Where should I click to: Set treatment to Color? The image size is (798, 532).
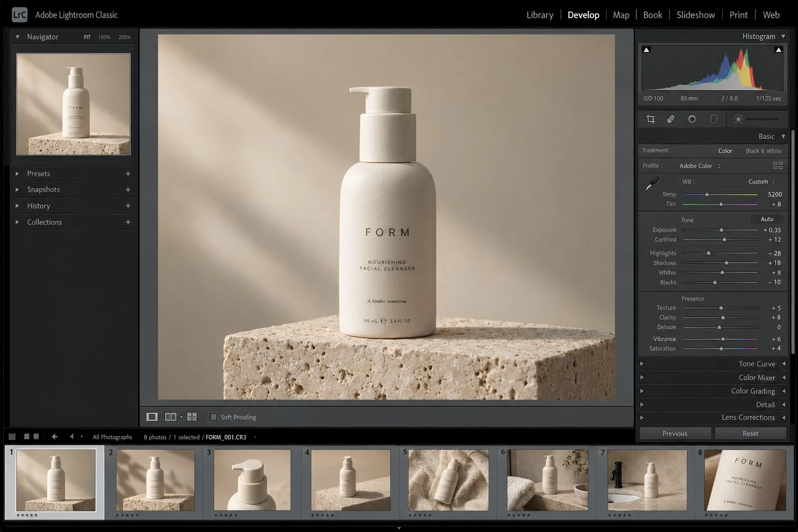pos(725,151)
